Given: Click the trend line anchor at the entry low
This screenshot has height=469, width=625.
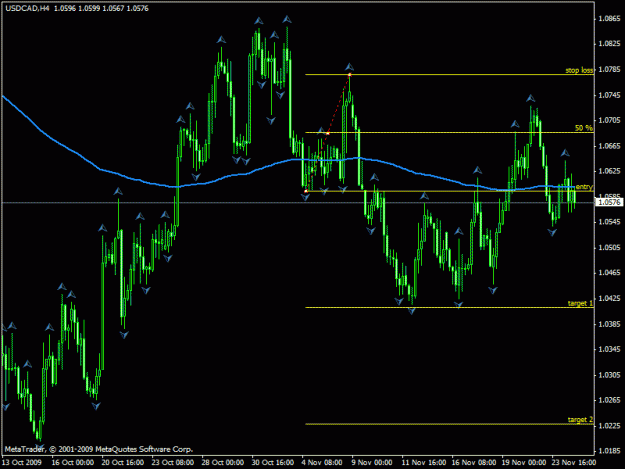Looking at the screenshot, I should [x=306, y=192].
